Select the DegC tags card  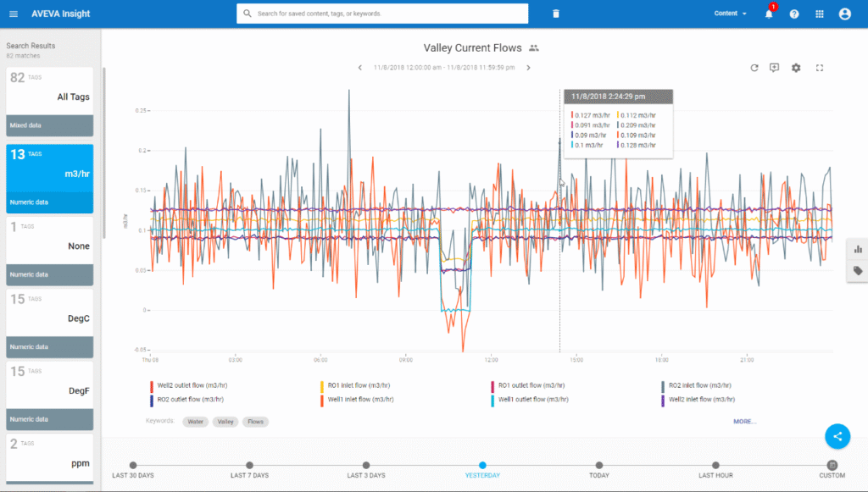[49, 323]
